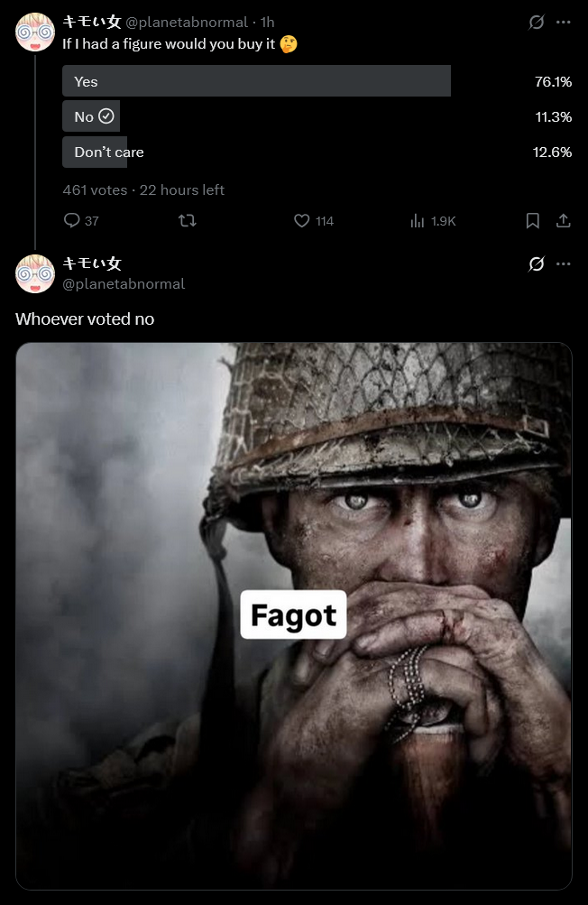Screen dimensions: 588x905
Task: Click the Grok icon on first post
Action: (536, 23)
